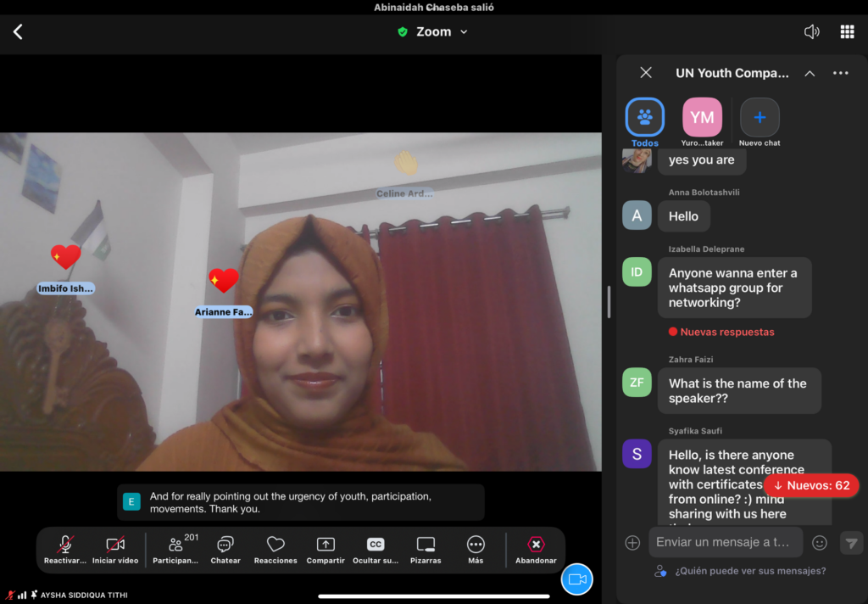Open Reacciones heart icon
This screenshot has height=604, width=868.
[x=275, y=549]
